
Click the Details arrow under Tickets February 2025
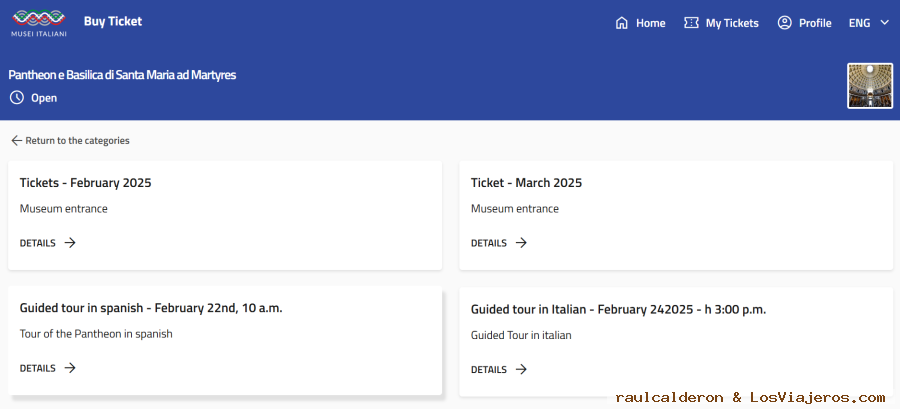tap(70, 243)
